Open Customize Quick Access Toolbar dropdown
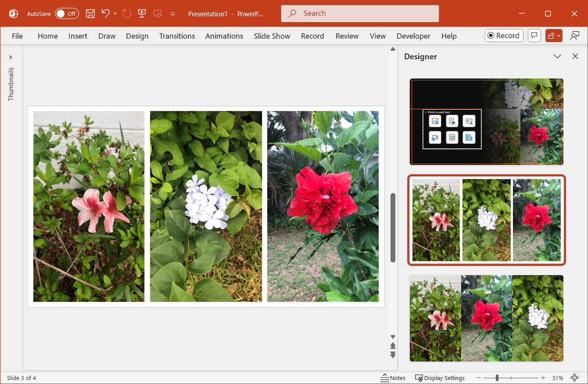This screenshot has height=384, width=588. [172, 14]
